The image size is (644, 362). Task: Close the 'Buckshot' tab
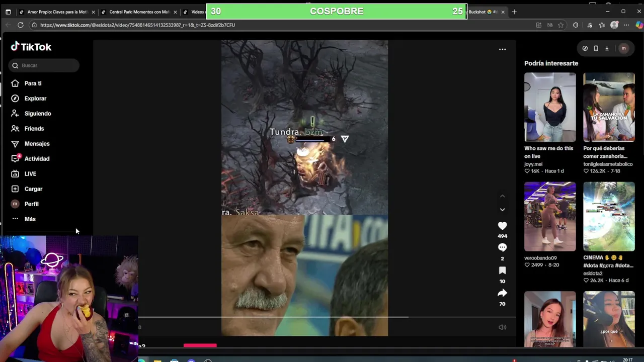[503, 12]
